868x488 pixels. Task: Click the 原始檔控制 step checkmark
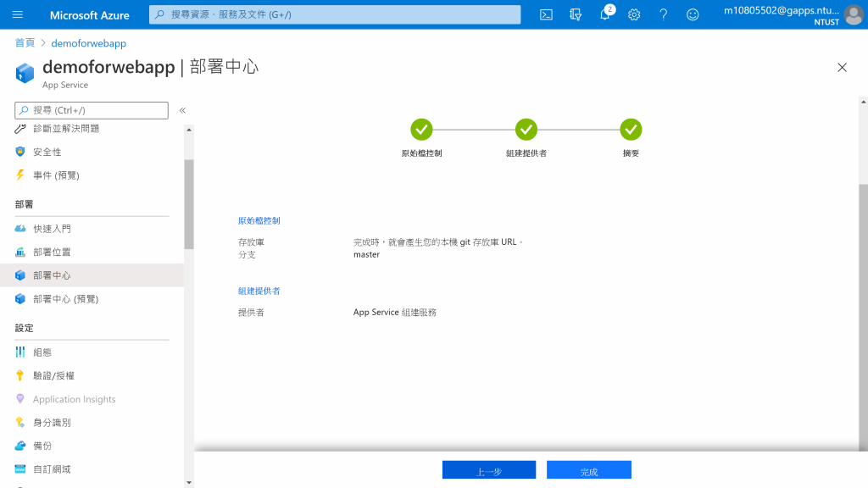(x=421, y=130)
